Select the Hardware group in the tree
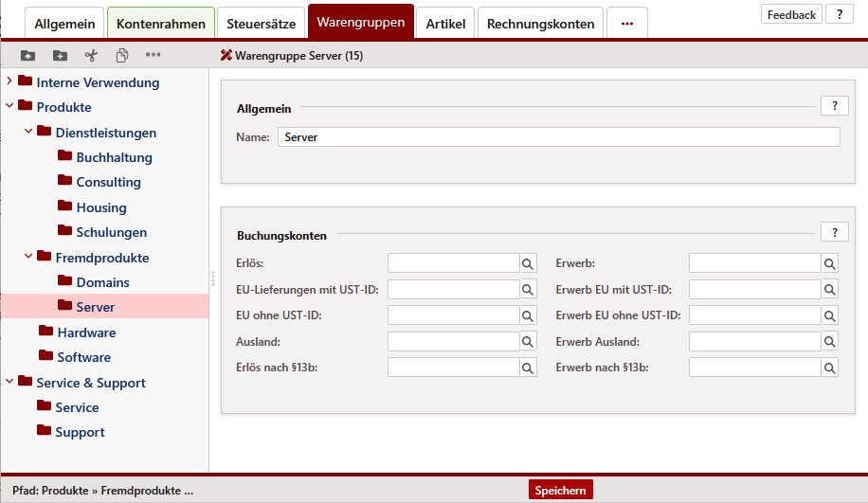 [86, 332]
